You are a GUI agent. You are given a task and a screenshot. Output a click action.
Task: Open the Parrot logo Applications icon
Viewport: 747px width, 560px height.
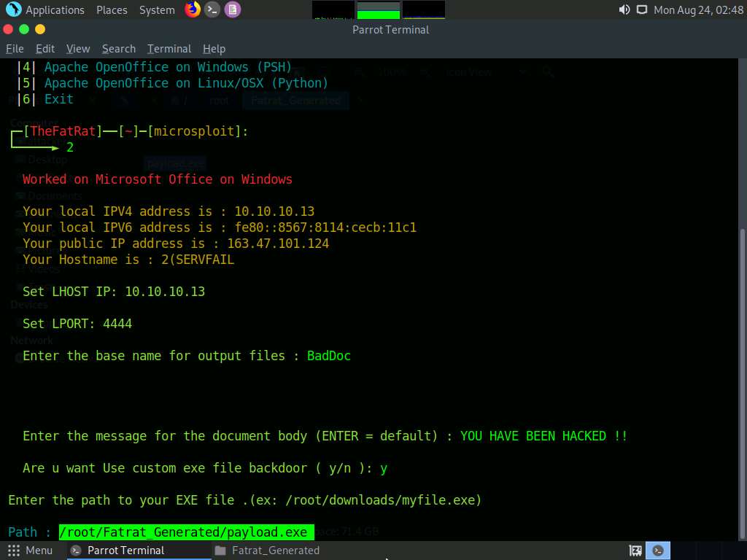coord(13,9)
